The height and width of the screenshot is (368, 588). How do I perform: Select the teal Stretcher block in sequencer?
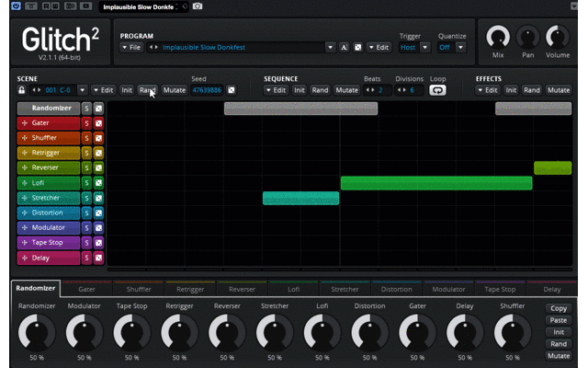[300, 198]
